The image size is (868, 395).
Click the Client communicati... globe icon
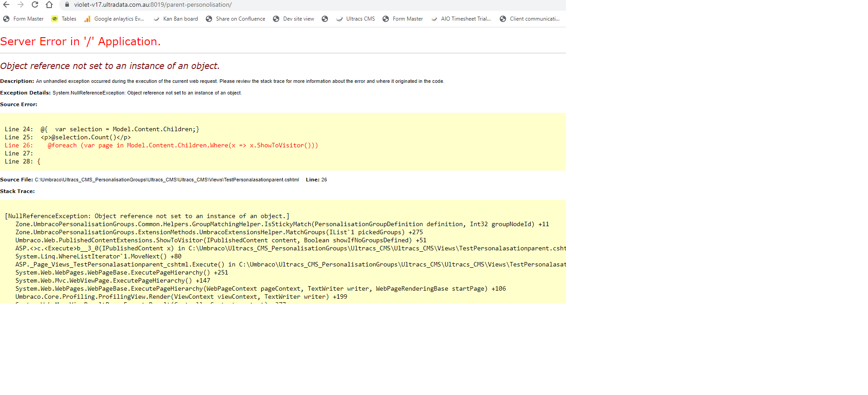503,19
